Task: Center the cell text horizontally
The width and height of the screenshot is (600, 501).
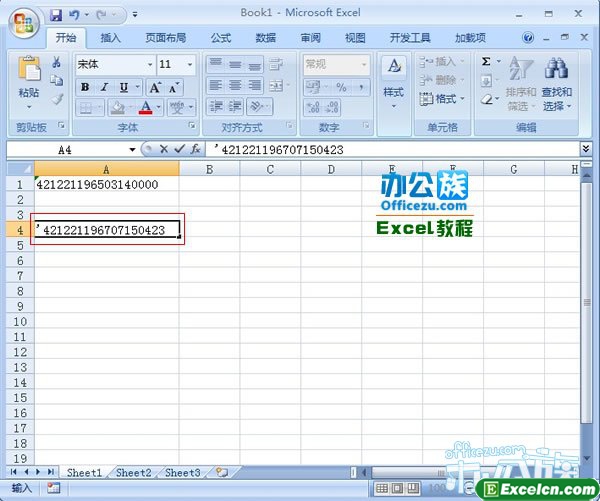Action: pos(235,85)
